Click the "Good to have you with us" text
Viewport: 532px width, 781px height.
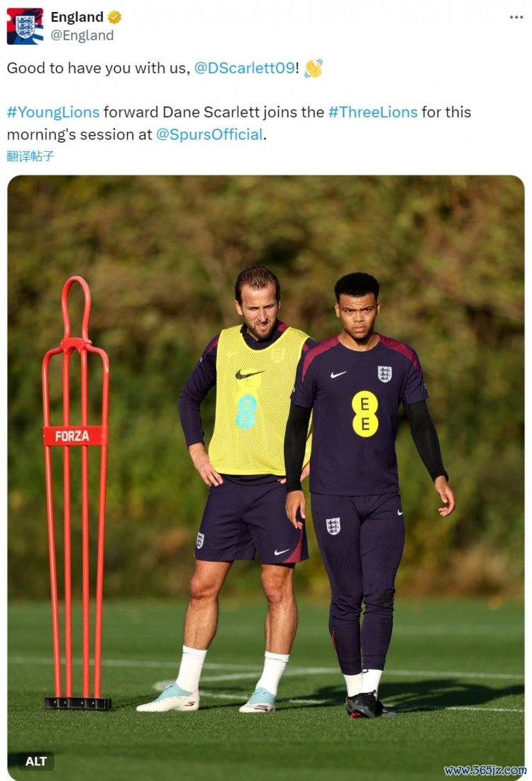click(98, 68)
